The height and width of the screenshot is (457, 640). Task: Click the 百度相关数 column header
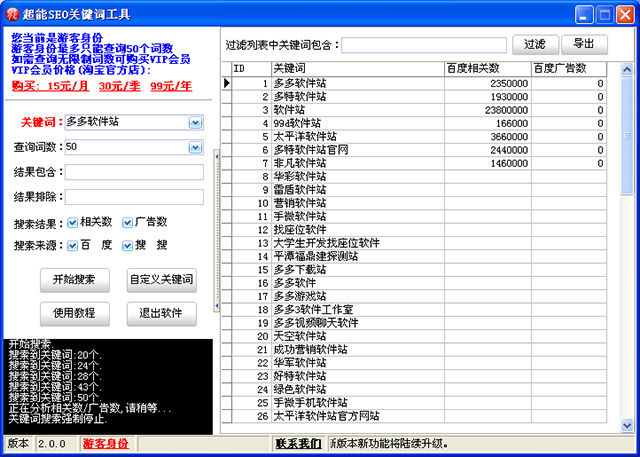pyautogui.click(x=488, y=69)
